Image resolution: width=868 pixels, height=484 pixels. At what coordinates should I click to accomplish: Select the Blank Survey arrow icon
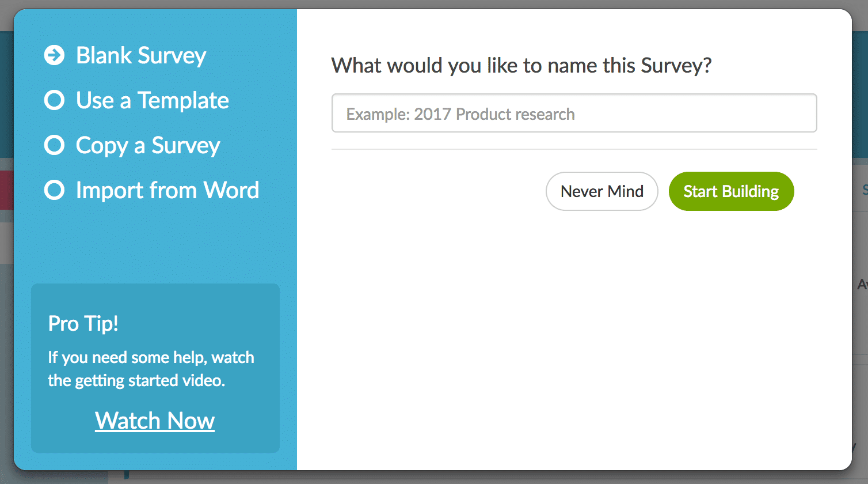click(x=54, y=55)
